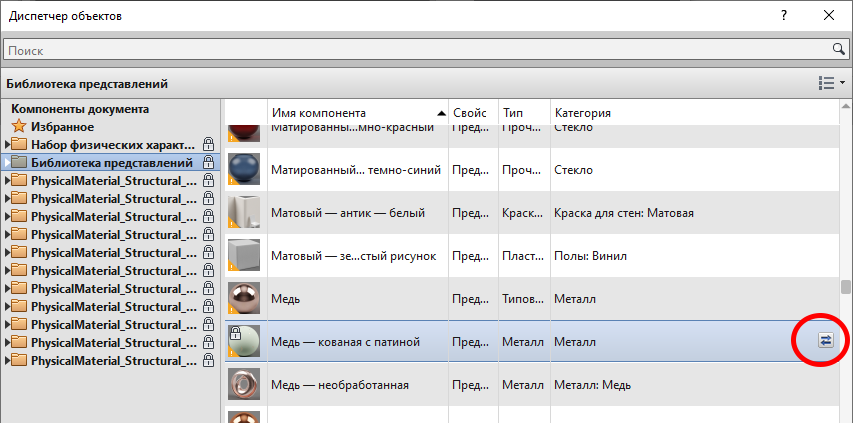Click the help question mark button

(x=784, y=16)
